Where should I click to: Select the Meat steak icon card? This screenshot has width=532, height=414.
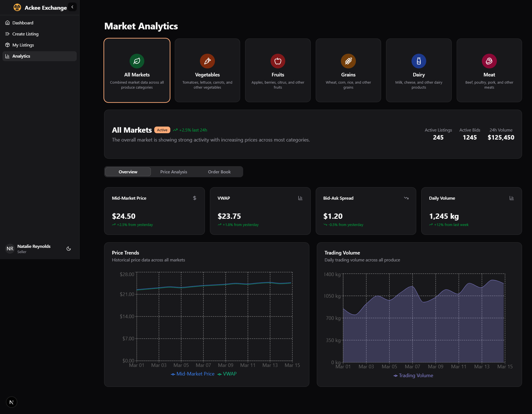[489, 61]
